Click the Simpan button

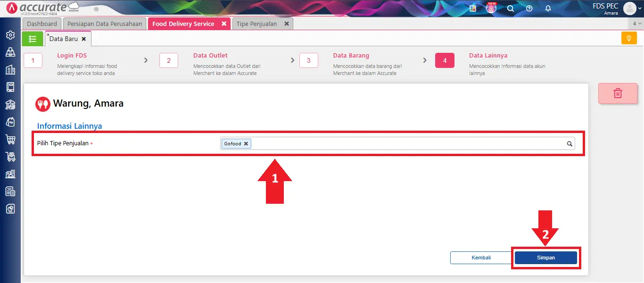(x=545, y=258)
